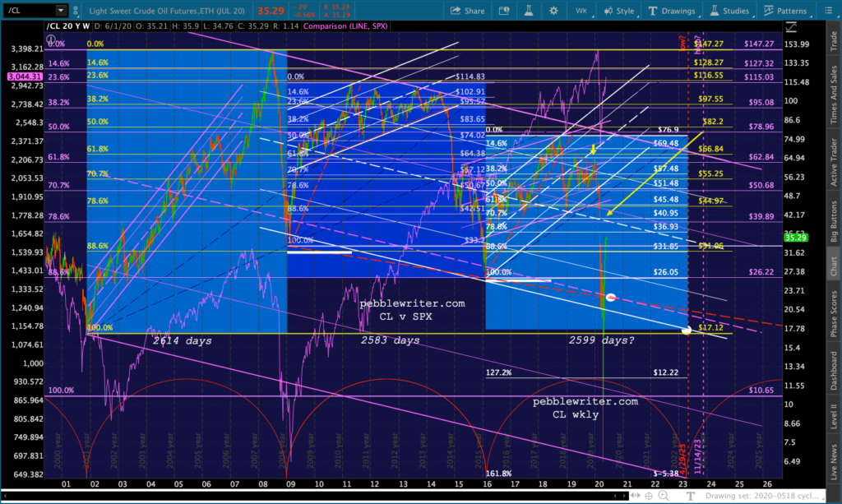Click the Comparison (LINE, SPX) study label

pos(345,26)
